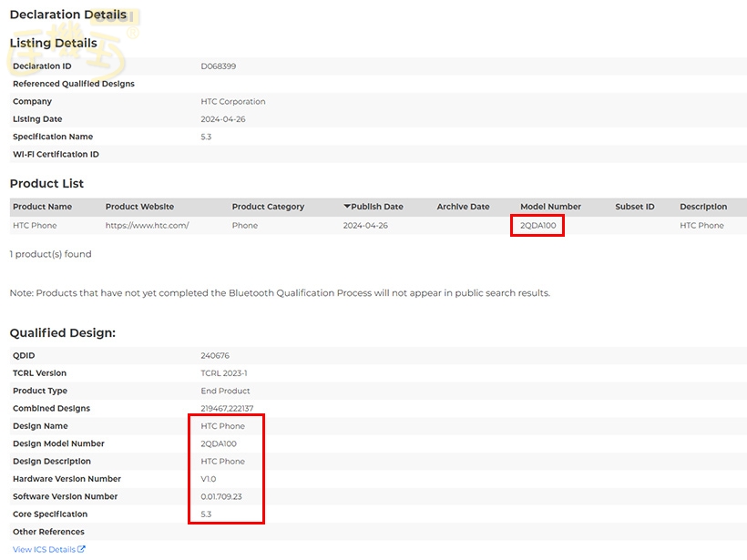Select model number 2QDA100 in Product List row
Image resolution: width=747 pixels, height=560 pixels.
click(x=537, y=225)
